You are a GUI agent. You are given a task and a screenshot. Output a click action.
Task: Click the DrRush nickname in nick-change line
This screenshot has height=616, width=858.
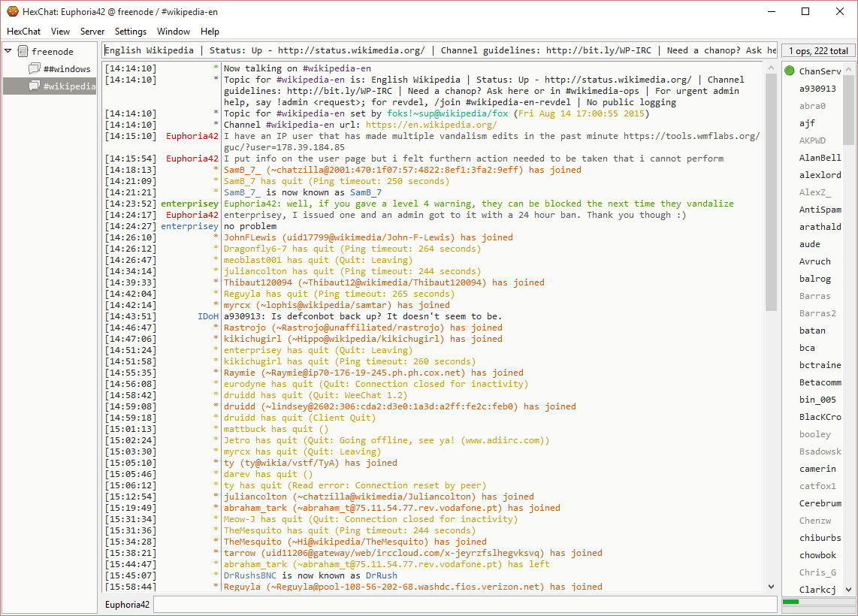click(382, 575)
